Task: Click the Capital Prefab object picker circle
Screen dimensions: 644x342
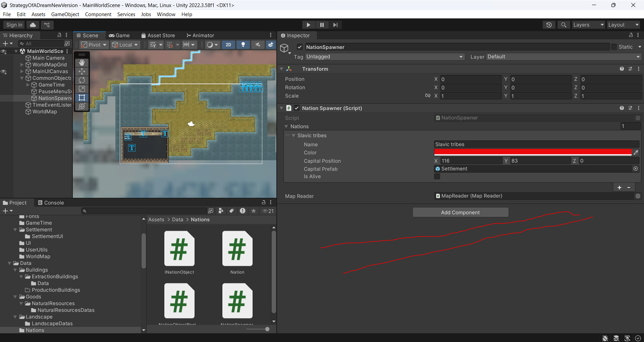Action: tap(636, 169)
